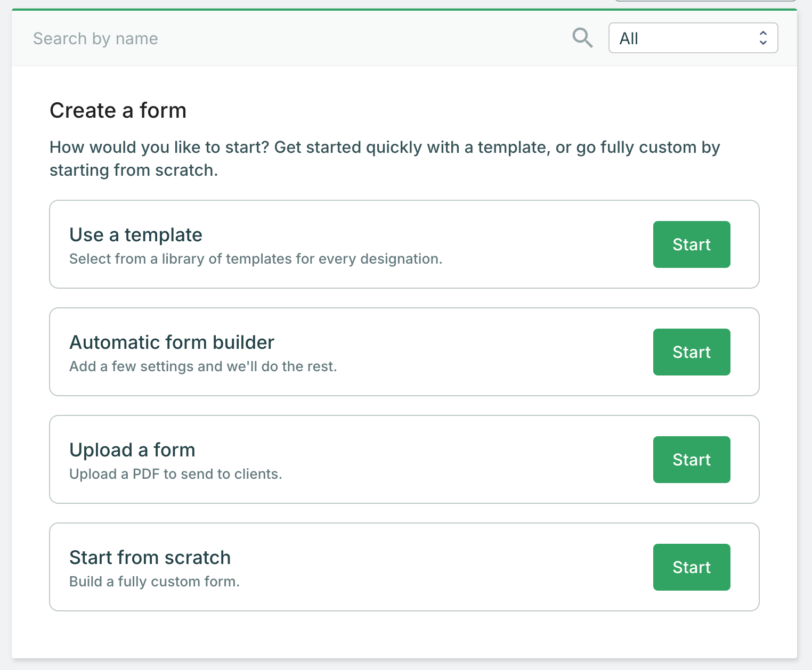Screen dimensions: 812x670
Task: Click the Use a template heading
Action: (136, 235)
